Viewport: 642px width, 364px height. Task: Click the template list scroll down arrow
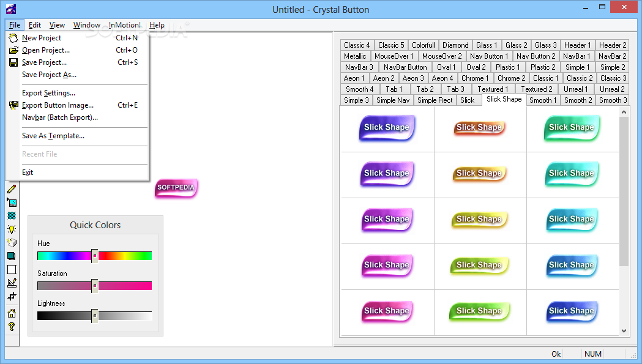pyautogui.click(x=624, y=331)
